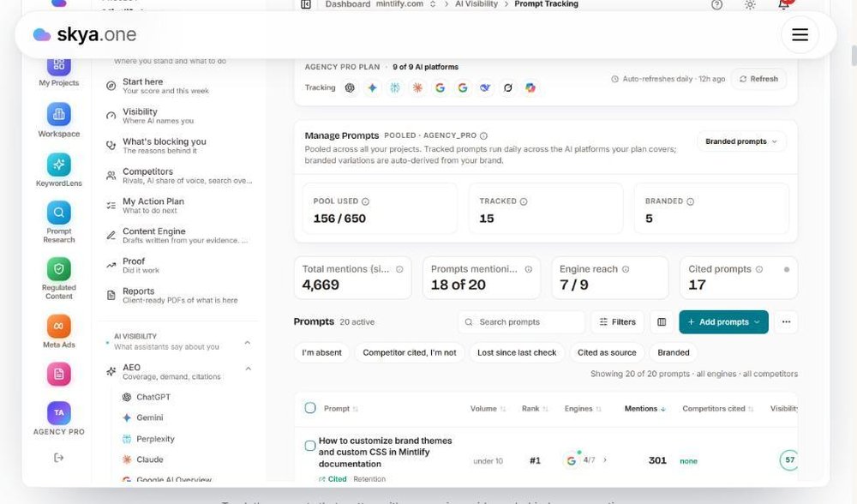Viewport: 857px width, 504px height.
Task: Show info for Cited prompts
Action: [759, 269]
